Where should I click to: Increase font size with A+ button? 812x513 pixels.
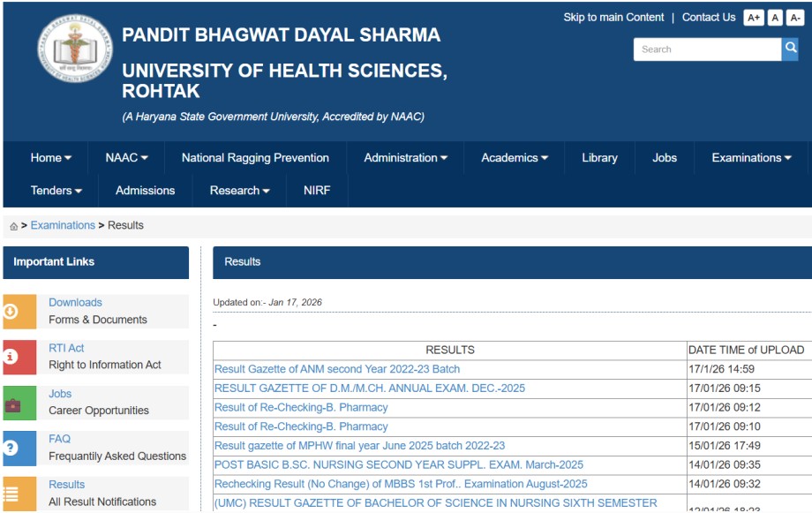(753, 18)
